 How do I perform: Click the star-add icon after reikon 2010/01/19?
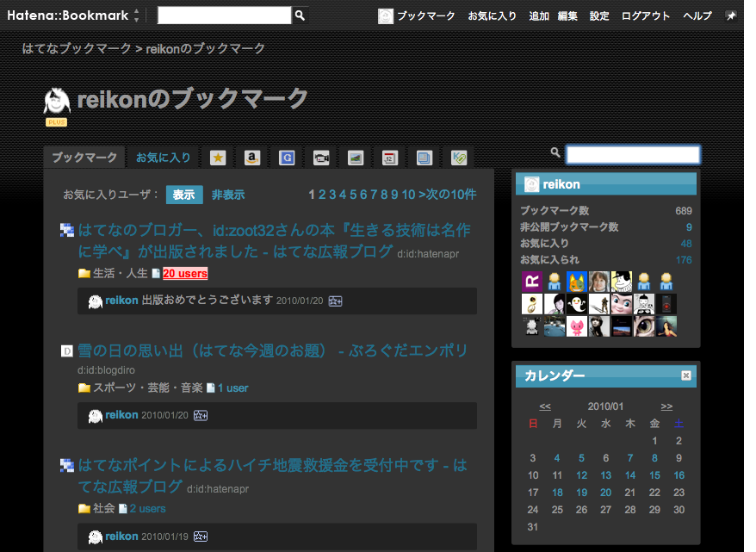click(x=201, y=536)
